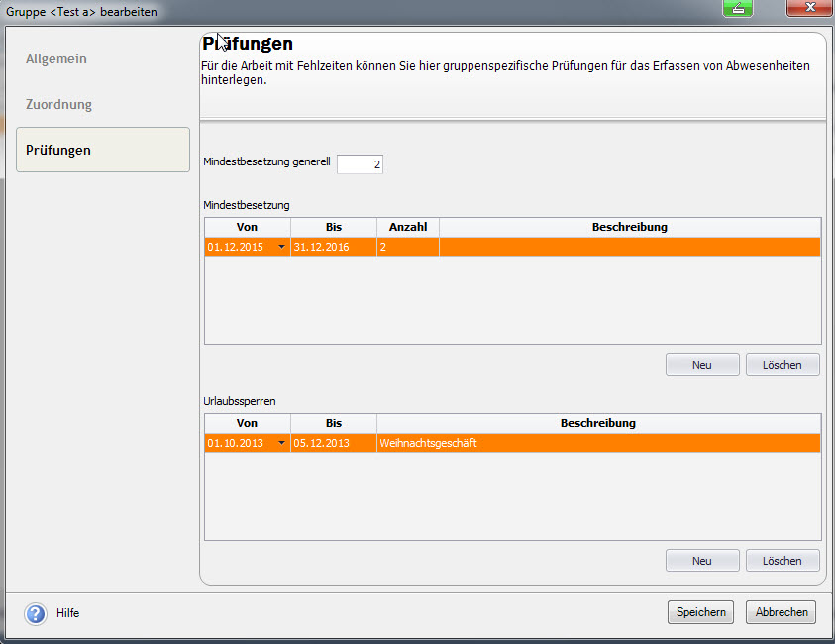Close the Gruppe bearbeiten dialog window
Image resolution: width=835 pixels, height=644 pixels.
(809, 9)
